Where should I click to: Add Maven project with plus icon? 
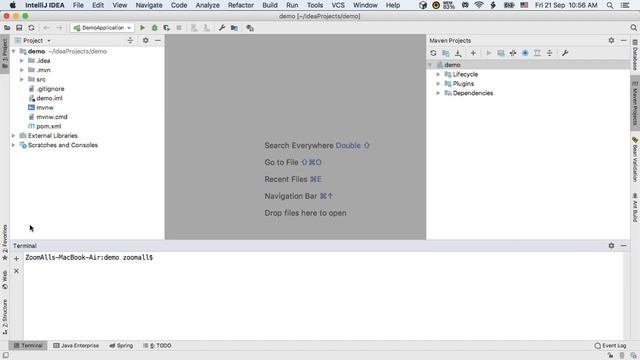point(473,53)
